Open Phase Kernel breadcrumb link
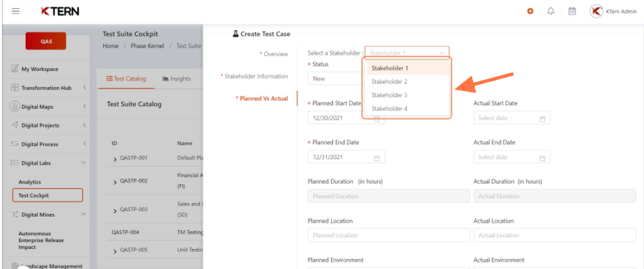The width and height of the screenshot is (644, 269). click(147, 46)
